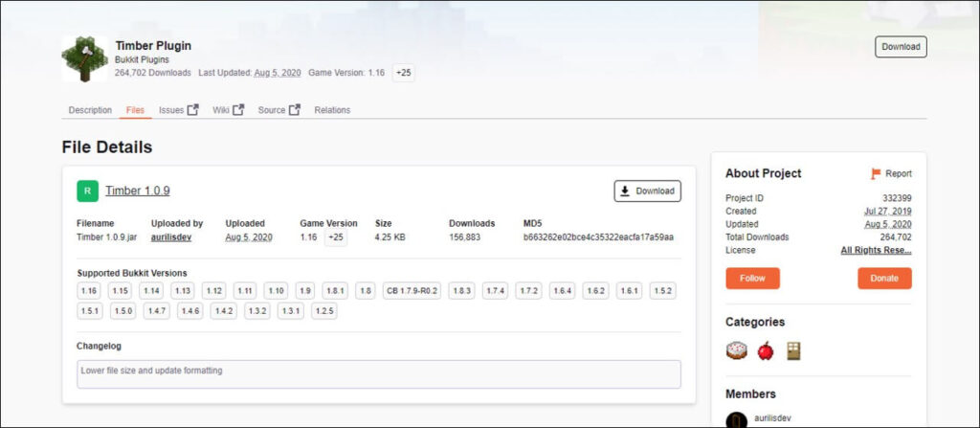980x428 pixels.
Task: Click the orange Report flag icon
Action: (876, 173)
